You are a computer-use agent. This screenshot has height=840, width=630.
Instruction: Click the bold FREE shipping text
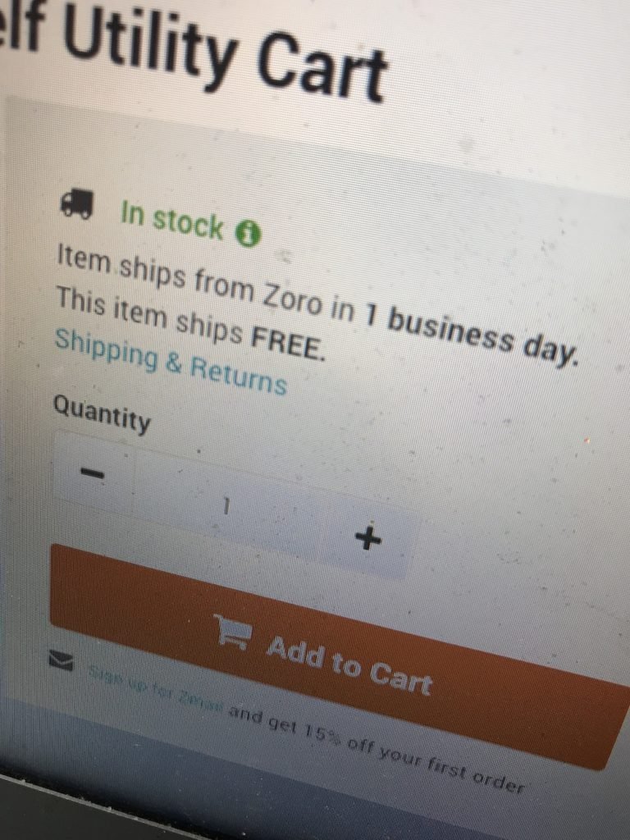point(288,341)
